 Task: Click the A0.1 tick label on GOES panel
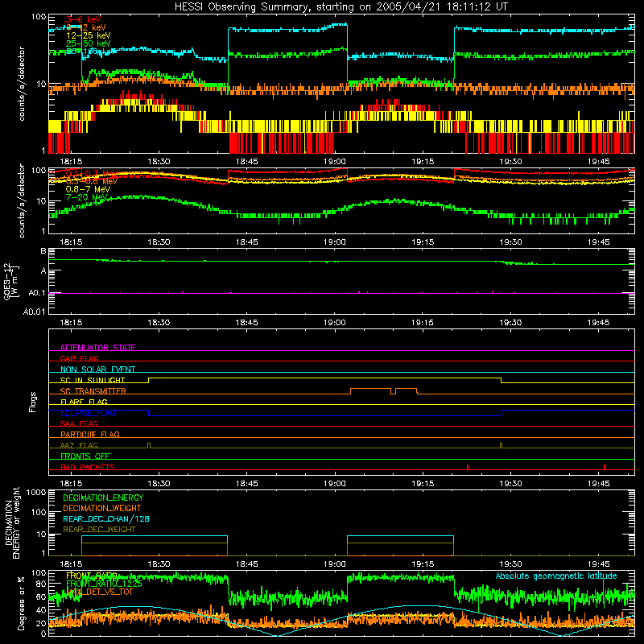coord(37,293)
